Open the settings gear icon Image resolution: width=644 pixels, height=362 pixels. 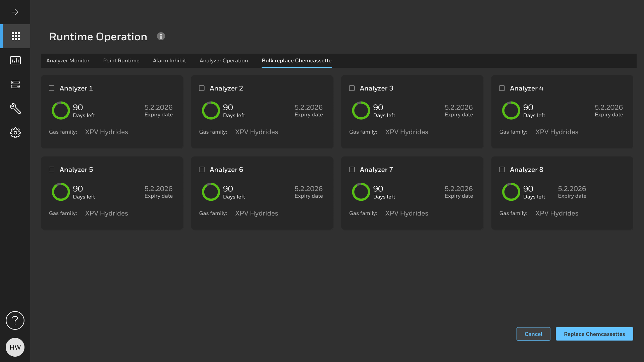(15, 133)
